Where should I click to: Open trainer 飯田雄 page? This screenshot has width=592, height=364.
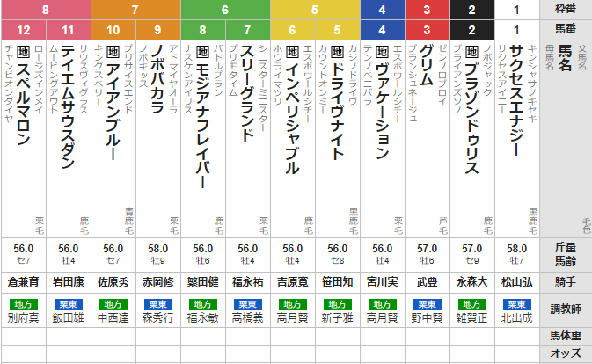point(69,318)
